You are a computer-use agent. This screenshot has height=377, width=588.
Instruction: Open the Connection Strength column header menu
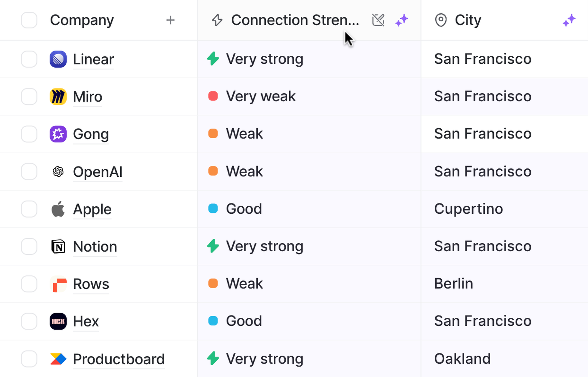point(295,20)
